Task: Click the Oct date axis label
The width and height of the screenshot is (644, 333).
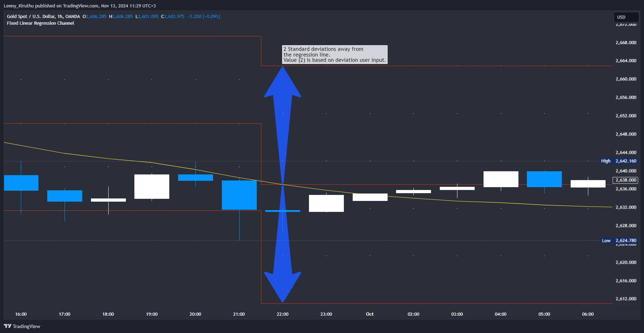Action: click(370, 314)
